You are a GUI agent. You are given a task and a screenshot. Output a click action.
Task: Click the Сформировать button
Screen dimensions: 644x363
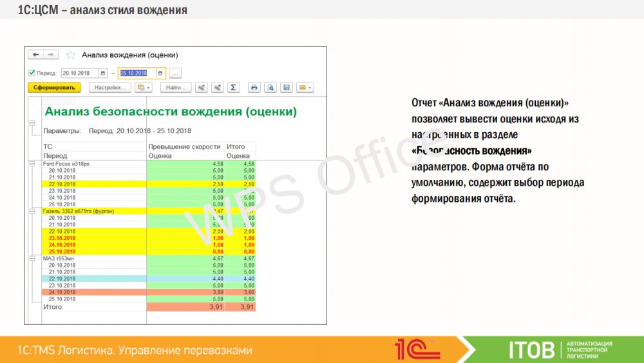click(x=54, y=87)
